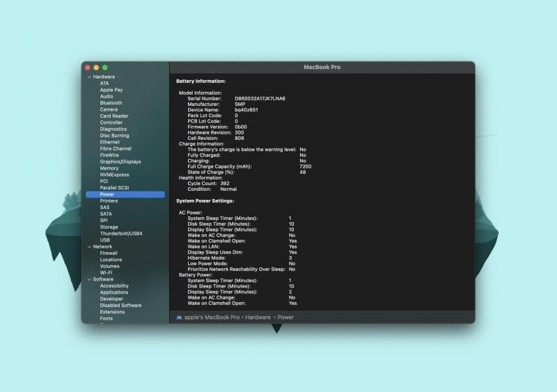The height and width of the screenshot is (392, 557).
Task: Select Bluetooth in the sidebar
Action: point(111,103)
